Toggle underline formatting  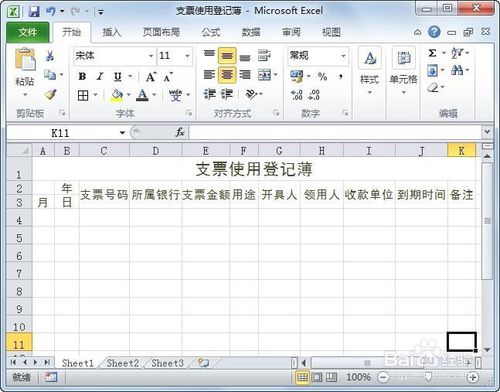(x=117, y=77)
